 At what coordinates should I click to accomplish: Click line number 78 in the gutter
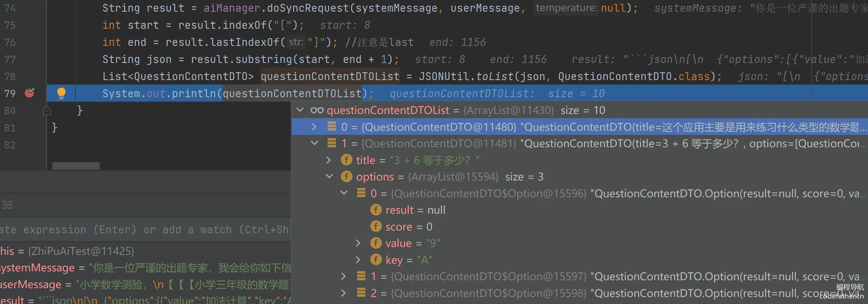[x=10, y=77]
